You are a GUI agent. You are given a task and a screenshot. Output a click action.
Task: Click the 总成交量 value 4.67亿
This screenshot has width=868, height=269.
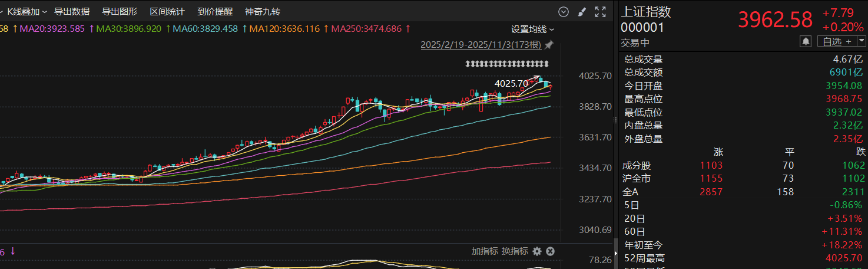click(x=848, y=59)
